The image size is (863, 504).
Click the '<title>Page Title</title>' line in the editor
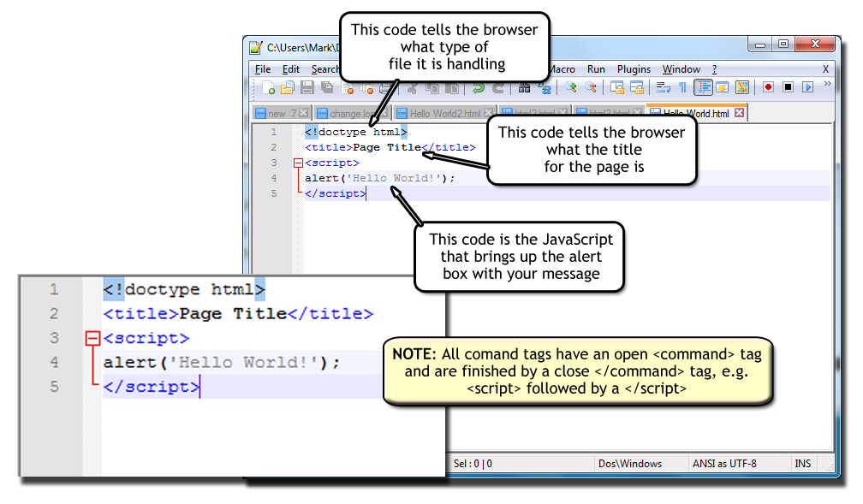point(390,147)
